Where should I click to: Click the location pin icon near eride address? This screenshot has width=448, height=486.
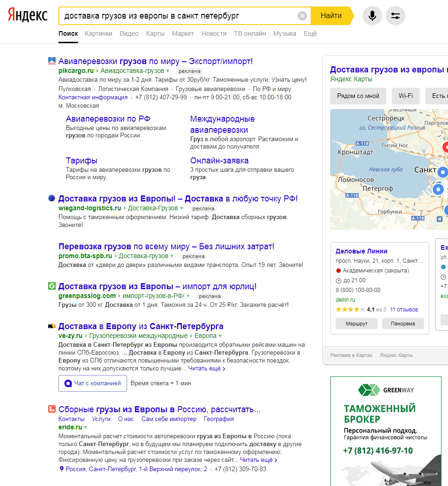click(62, 469)
